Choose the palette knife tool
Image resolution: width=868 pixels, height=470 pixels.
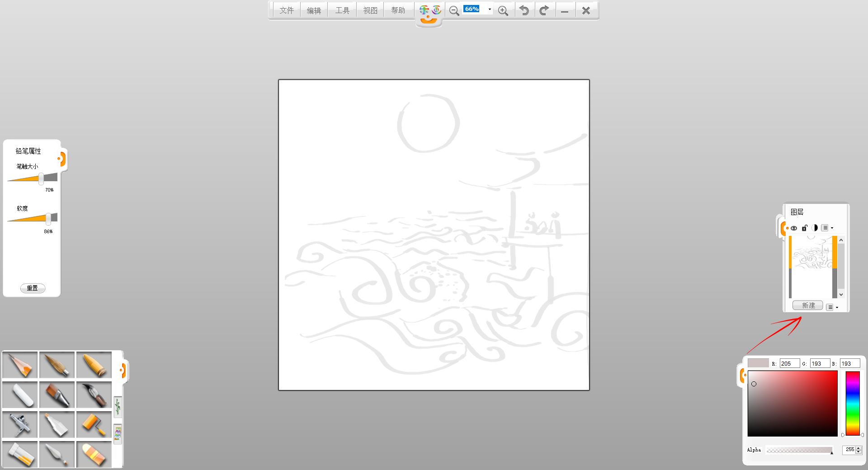tap(57, 454)
